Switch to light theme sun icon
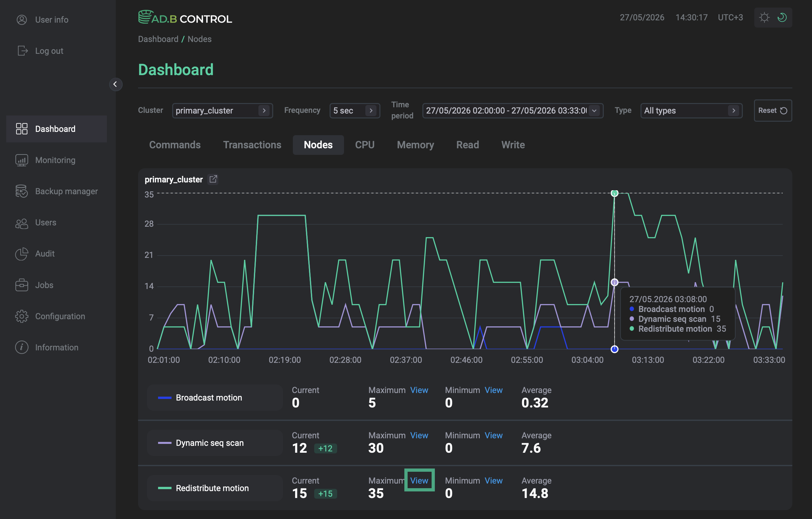 764,17
